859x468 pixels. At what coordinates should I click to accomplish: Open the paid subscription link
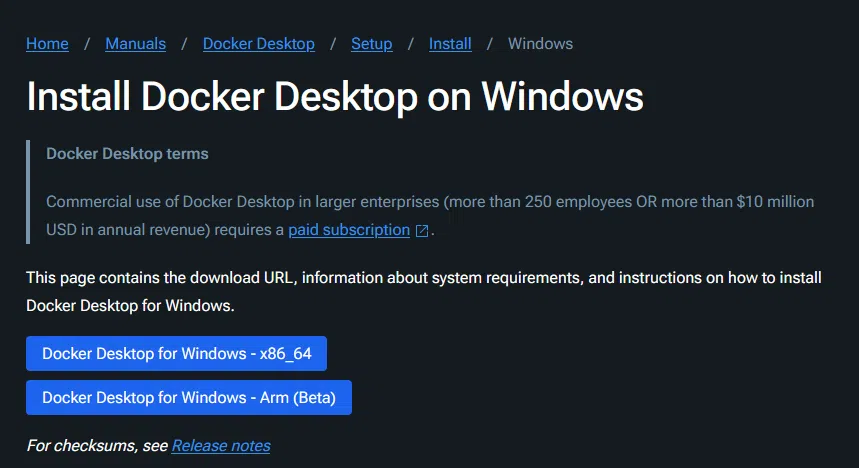(349, 230)
